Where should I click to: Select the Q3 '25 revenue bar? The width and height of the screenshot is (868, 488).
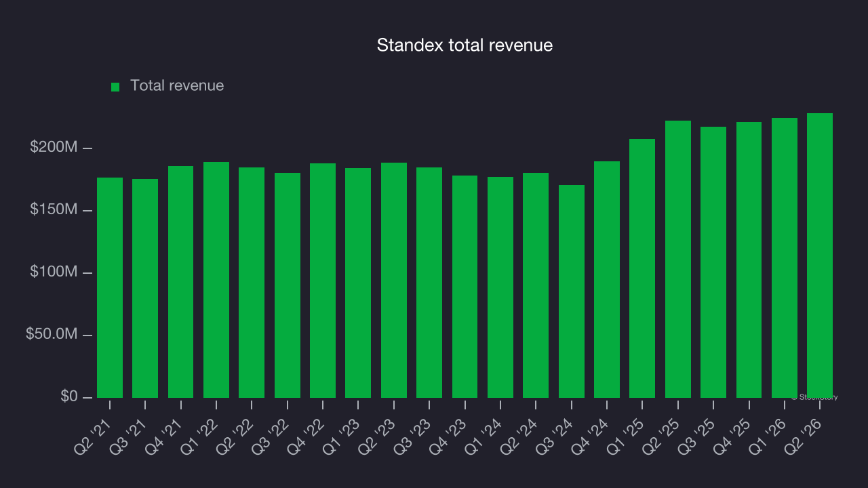point(713,262)
